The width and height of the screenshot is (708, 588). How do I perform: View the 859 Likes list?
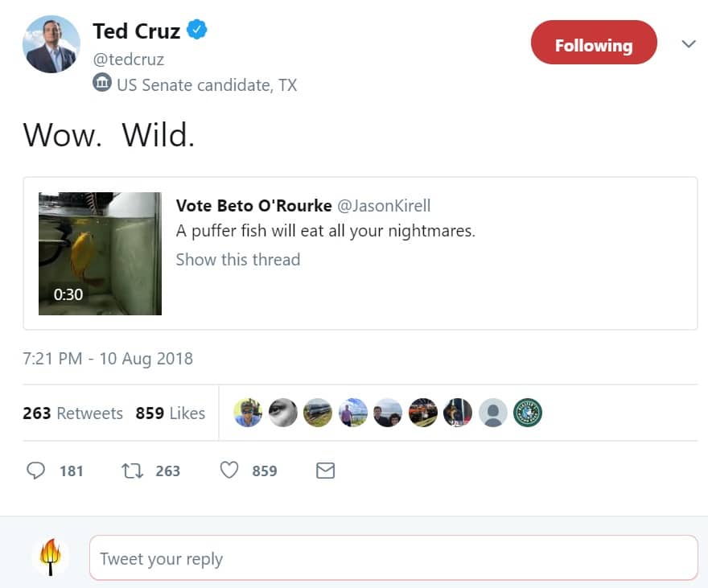click(x=171, y=413)
